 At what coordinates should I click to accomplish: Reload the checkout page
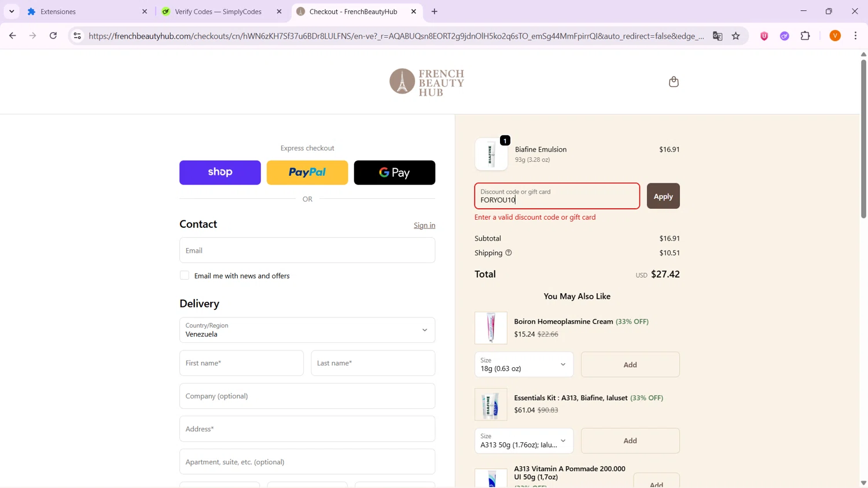click(x=53, y=36)
